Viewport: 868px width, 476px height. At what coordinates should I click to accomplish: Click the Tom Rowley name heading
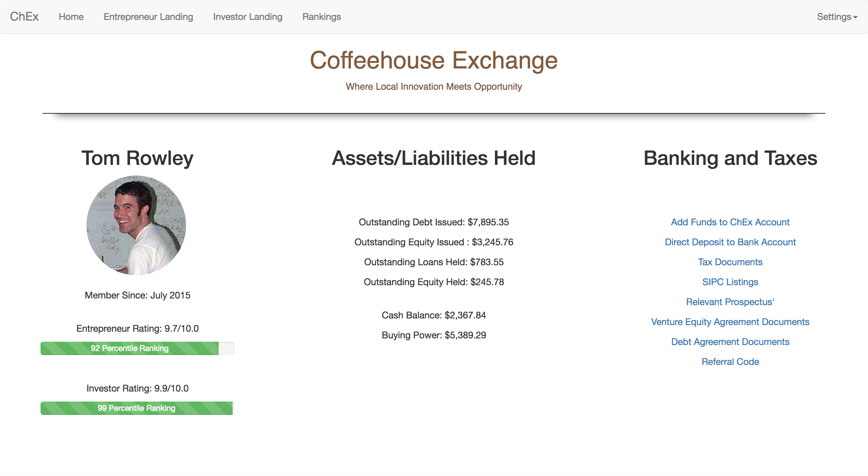pyautogui.click(x=138, y=158)
